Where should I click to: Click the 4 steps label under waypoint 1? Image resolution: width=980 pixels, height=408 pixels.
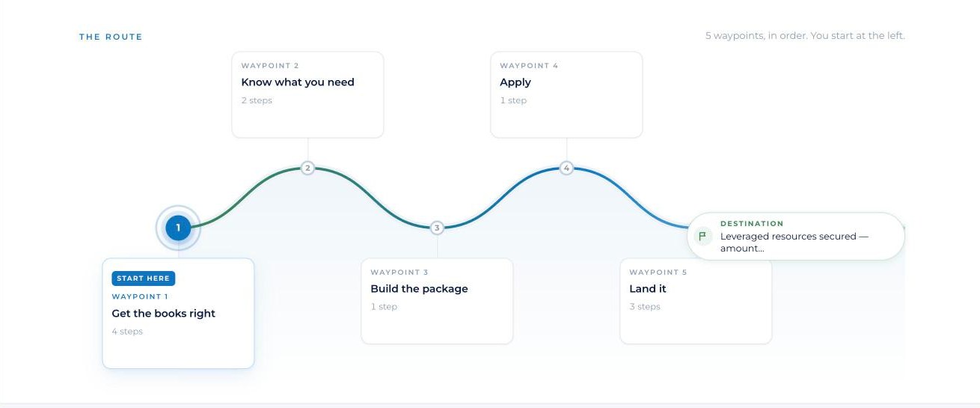click(x=127, y=332)
